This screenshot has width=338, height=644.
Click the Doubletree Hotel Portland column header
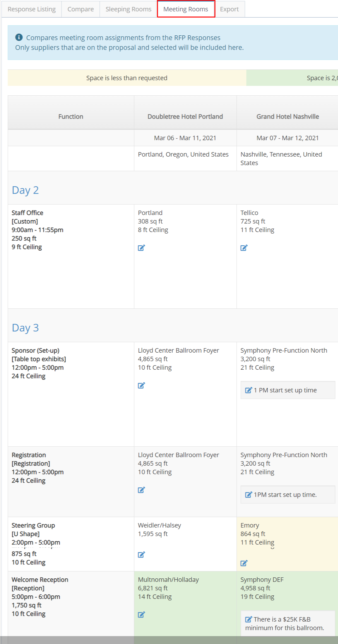[185, 116]
